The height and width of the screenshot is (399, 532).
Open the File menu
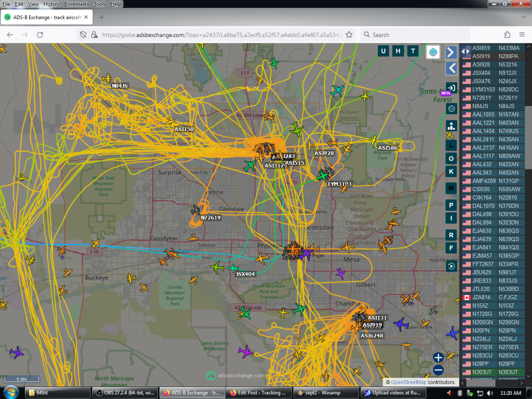(x=6, y=4)
